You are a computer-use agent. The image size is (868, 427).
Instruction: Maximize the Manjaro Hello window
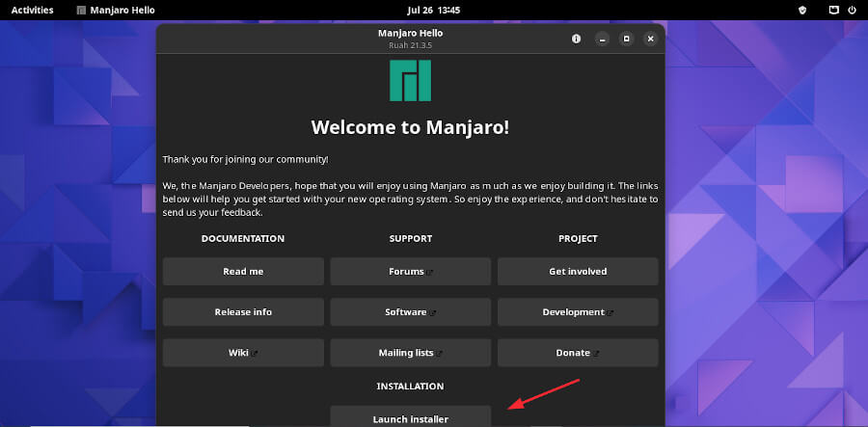coord(627,39)
